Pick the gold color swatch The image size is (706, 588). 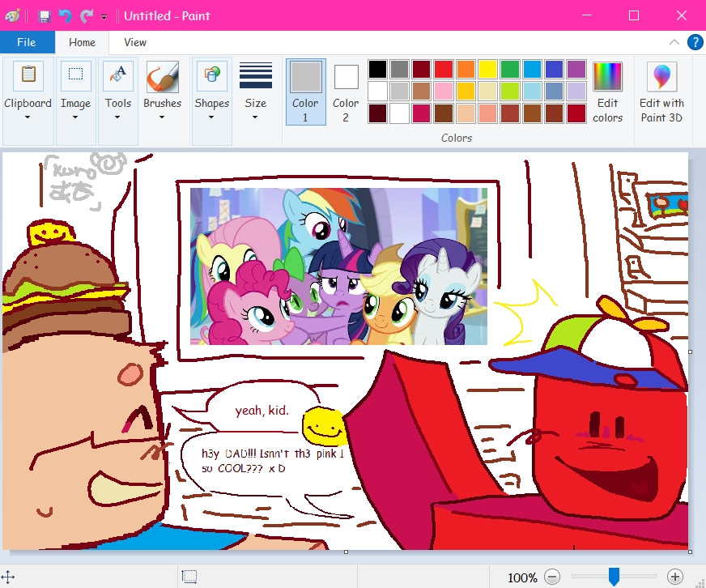[466, 91]
